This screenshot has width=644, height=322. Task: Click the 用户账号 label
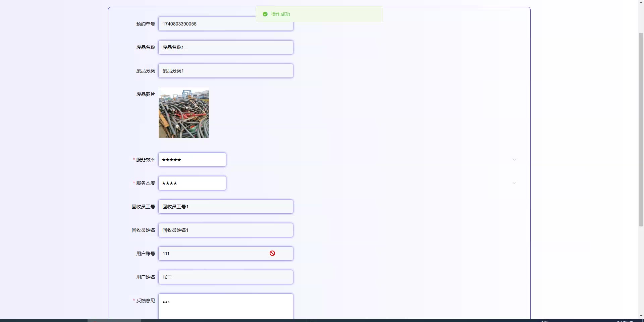tap(146, 254)
